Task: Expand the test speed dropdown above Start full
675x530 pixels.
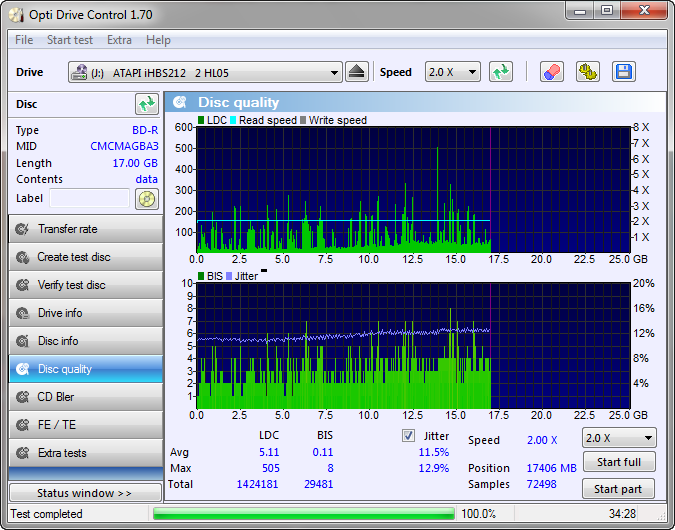Action: (619, 438)
